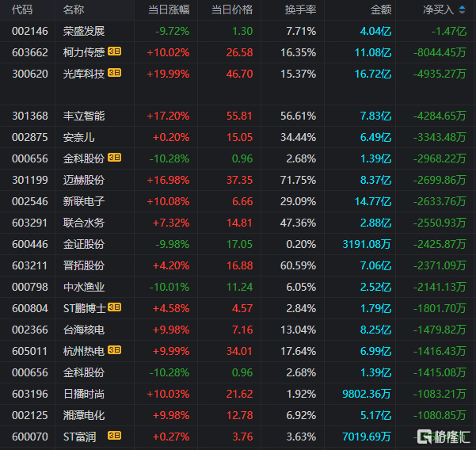Open stock 荣盛发展
Viewport: 476px width, 450px height.
click(x=84, y=31)
